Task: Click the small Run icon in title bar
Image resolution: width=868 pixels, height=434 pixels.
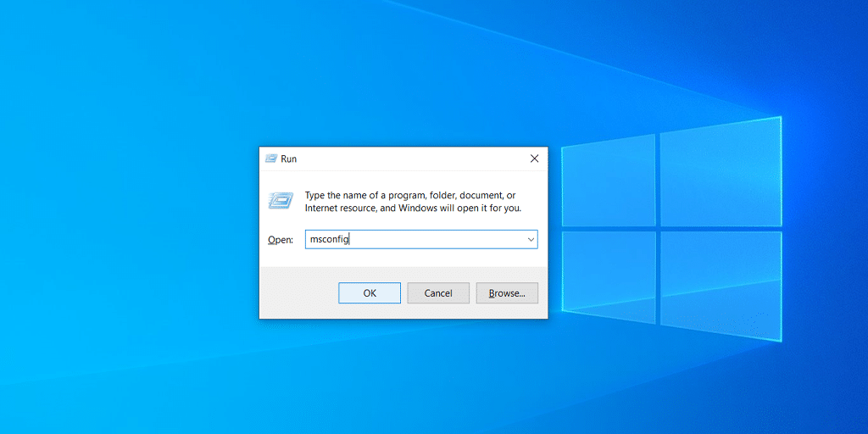Action: pyautogui.click(x=271, y=159)
